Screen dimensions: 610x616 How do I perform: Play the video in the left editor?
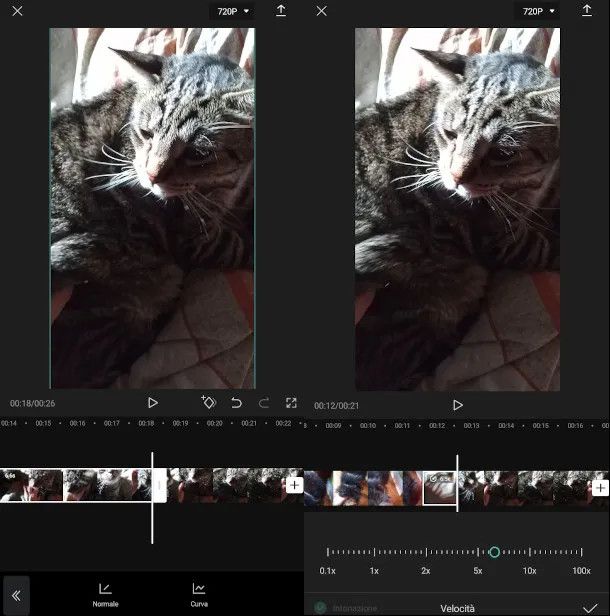click(153, 403)
